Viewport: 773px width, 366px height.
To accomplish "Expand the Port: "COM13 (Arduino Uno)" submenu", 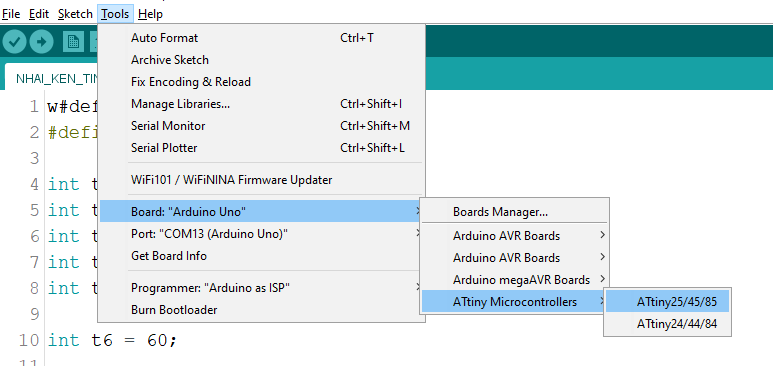I will click(261, 234).
